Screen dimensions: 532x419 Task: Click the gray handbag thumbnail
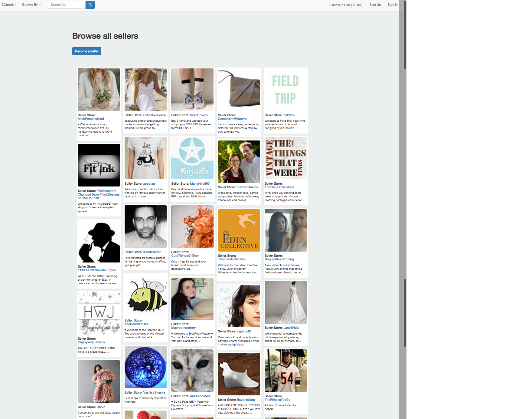(x=239, y=90)
